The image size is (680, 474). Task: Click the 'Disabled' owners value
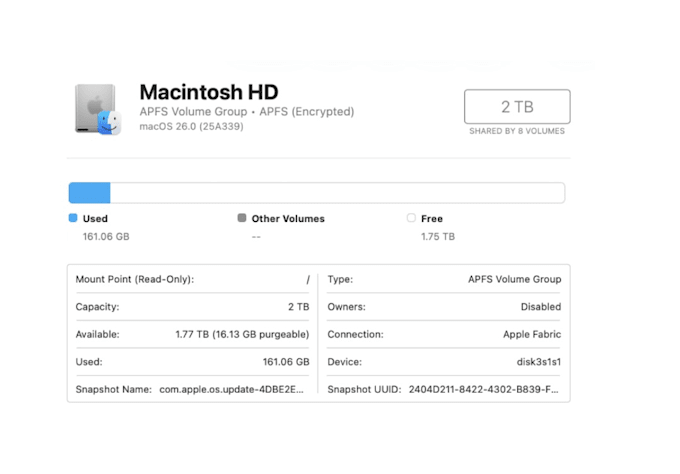[541, 307]
